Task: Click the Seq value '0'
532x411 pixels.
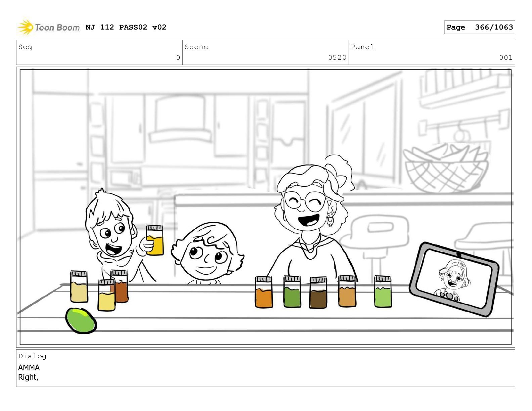Action: [x=178, y=57]
